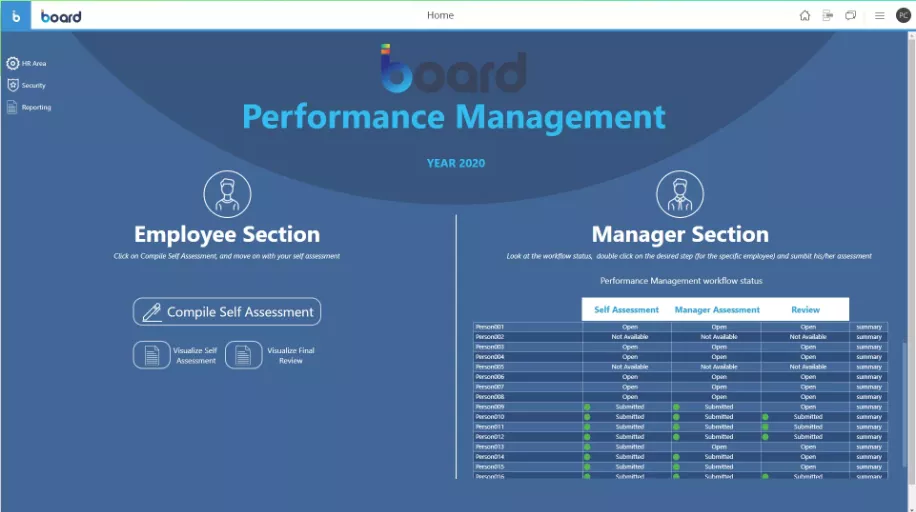Open the Security shield icon
Screen dimensions: 916x512
pyautogui.click(x=13, y=85)
